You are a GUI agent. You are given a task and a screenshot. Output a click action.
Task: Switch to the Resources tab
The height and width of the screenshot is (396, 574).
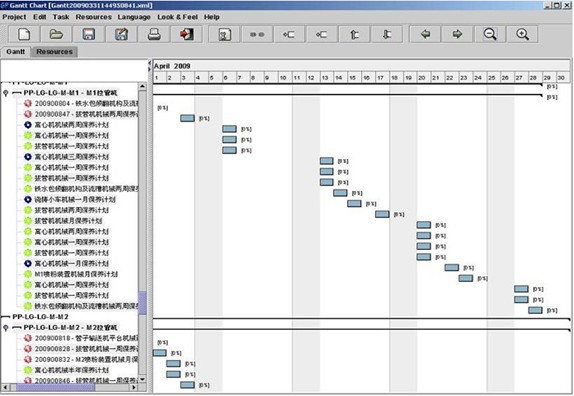tap(54, 52)
